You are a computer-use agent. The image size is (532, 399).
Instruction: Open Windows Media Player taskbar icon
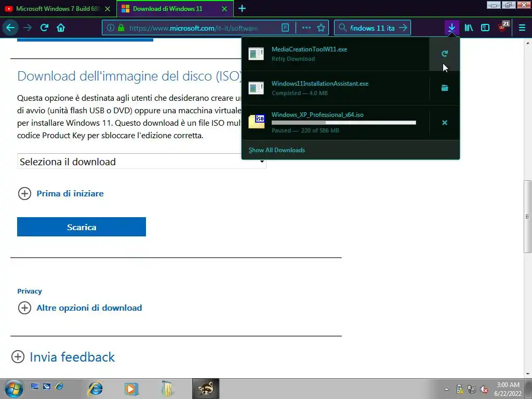[x=131, y=389]
